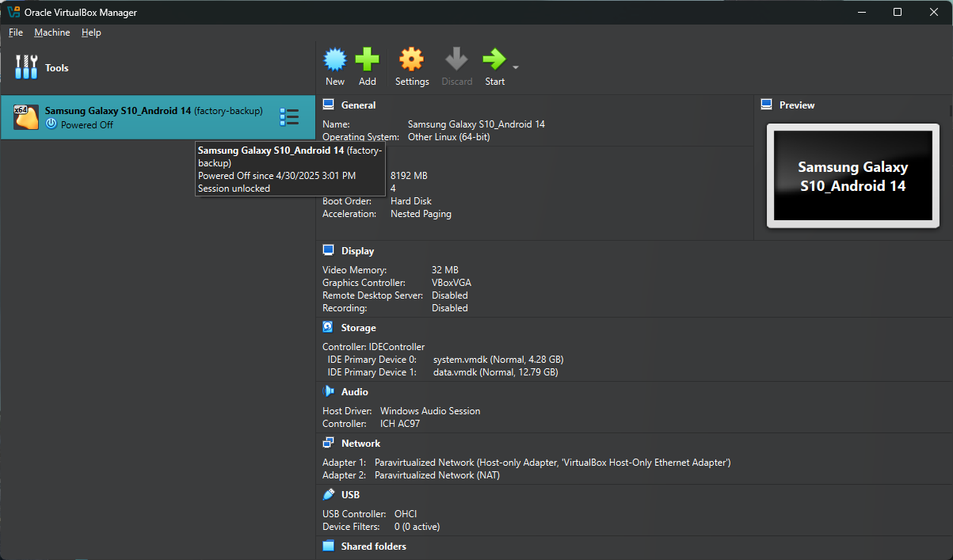The image size is (953, 560).
Task: Open the USB section header link
Action: pyautogui.click(x=350, y=495)
